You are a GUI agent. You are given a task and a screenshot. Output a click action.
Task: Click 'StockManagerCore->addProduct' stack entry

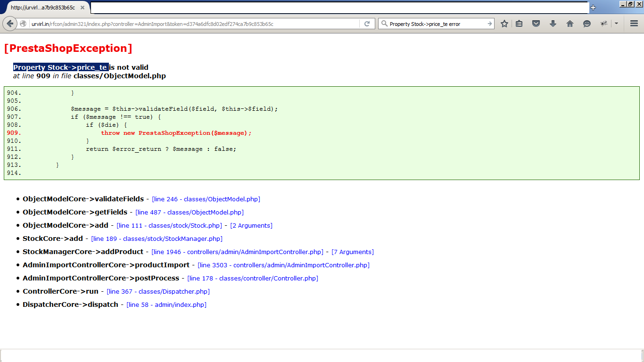[x=83, y=252]
